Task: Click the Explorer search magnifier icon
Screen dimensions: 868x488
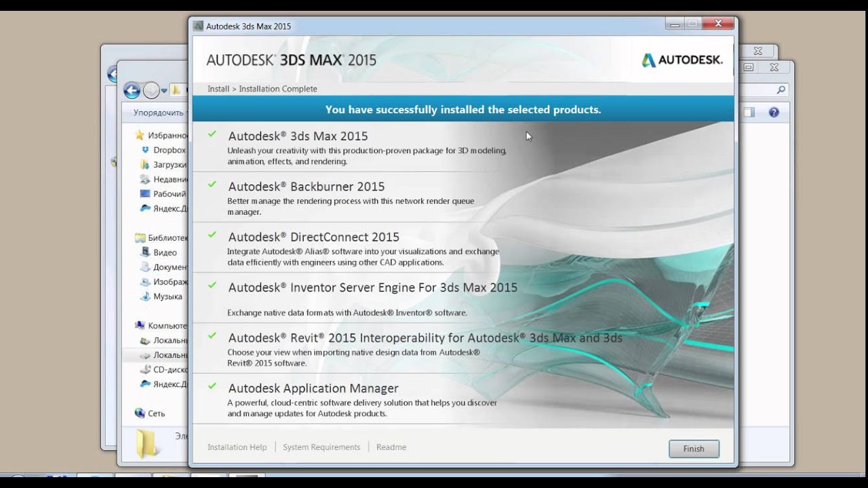Action: click(781, 89)
